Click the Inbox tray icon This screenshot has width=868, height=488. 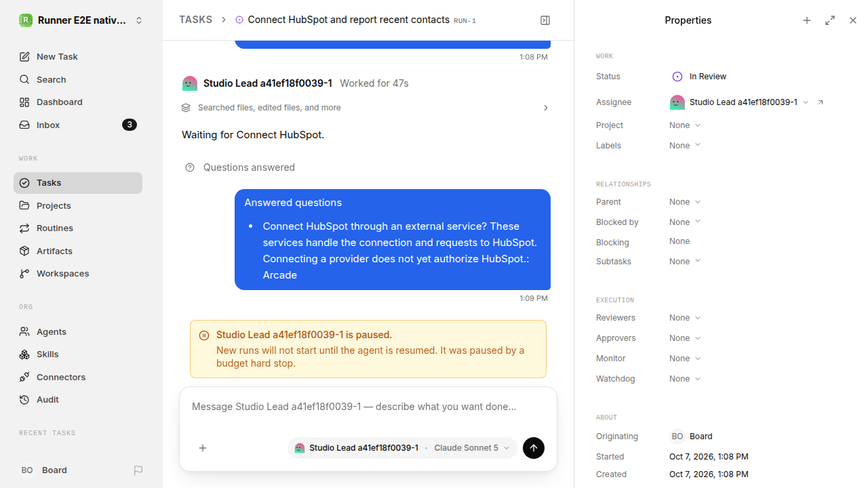(24, 125)
